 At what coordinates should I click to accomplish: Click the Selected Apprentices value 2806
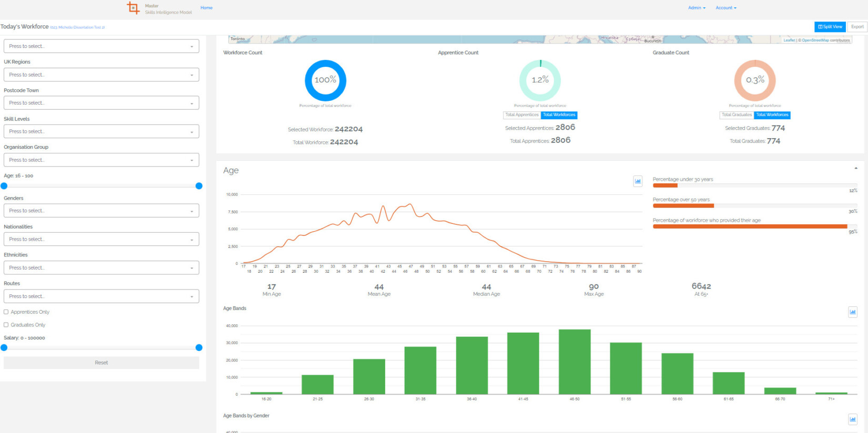(566, 127)
